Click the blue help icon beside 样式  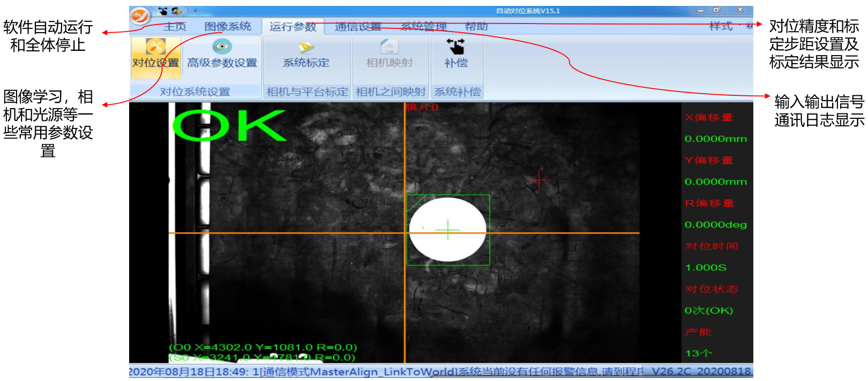click(x=749, y=26)
